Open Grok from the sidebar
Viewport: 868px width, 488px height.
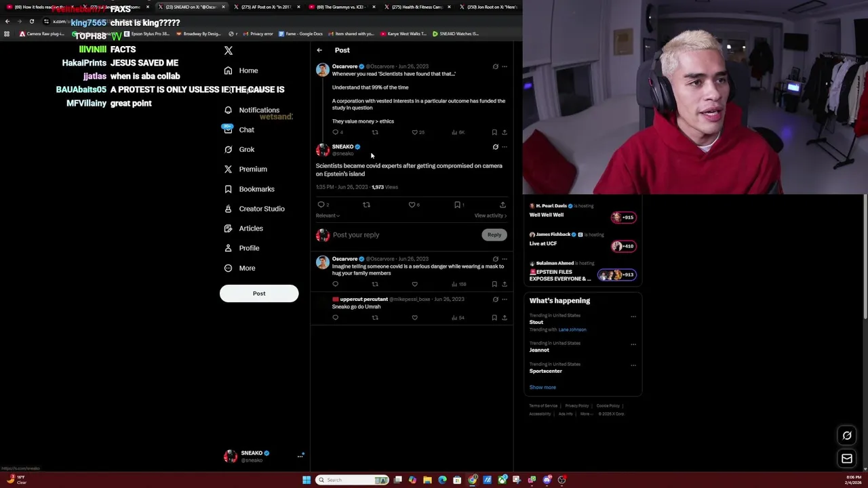click(x=239, y=149)
